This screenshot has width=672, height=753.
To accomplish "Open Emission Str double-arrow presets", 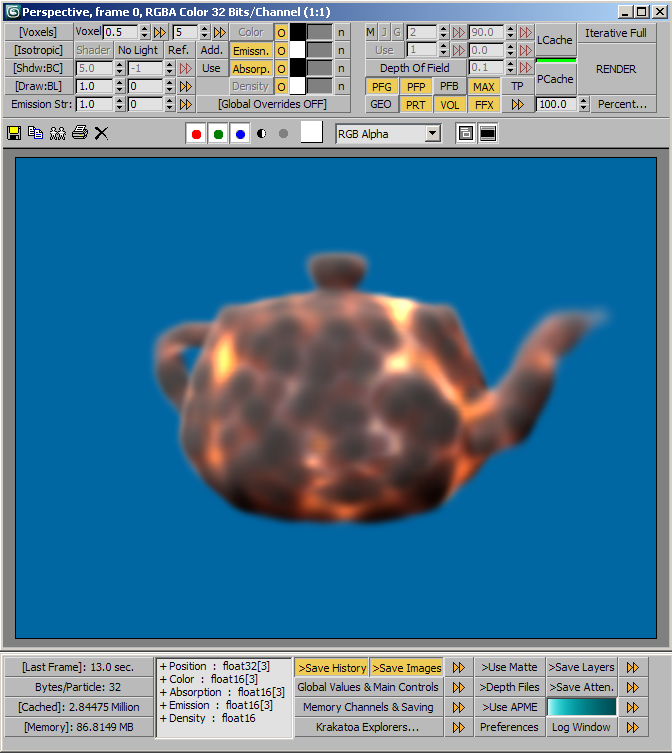I will [x=185, y=104].
